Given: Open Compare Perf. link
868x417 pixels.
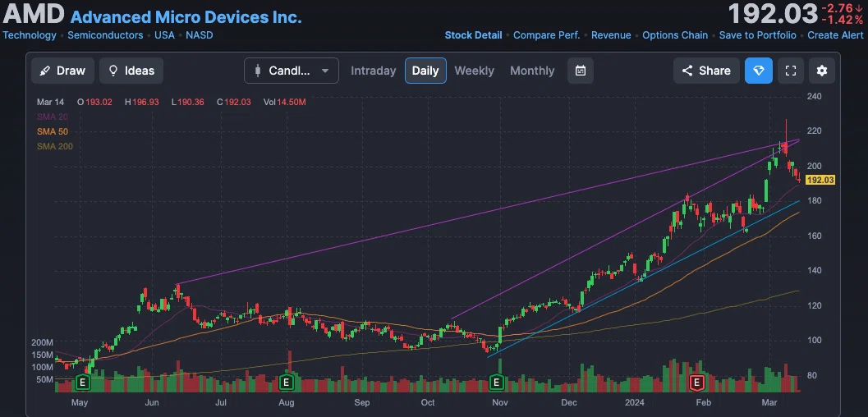Looking at the screenshot, I should pos(546,35).
